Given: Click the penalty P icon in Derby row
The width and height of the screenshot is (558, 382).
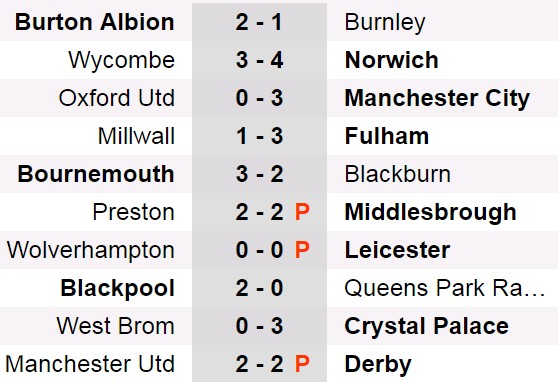Looking at the screenshot, I should [x=302, y=364].
